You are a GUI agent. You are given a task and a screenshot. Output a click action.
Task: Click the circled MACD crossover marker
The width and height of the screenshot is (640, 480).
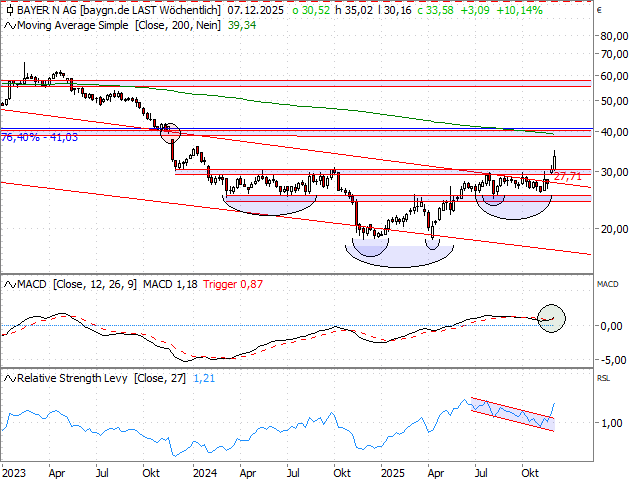coord(551,318)
